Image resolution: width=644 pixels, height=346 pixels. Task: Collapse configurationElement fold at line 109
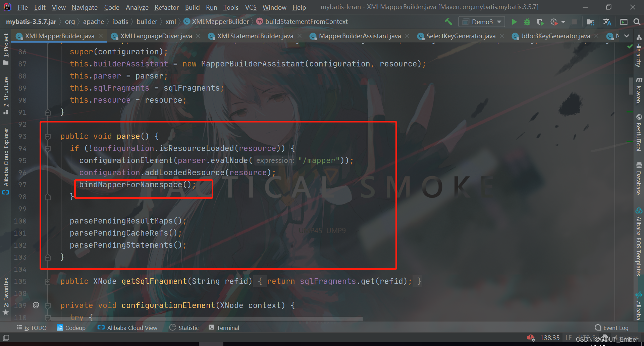pyautogui.click(x=48, y=305)
